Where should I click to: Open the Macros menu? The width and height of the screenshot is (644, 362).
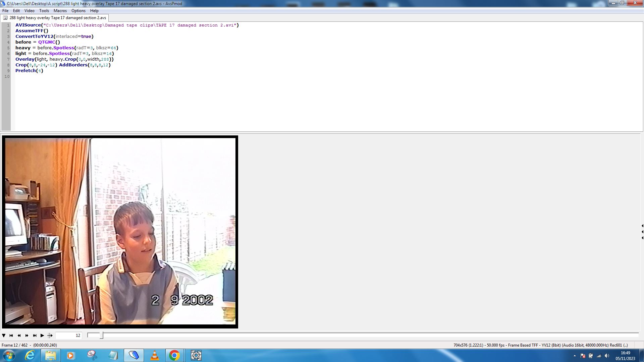click(x=60, y=11)
